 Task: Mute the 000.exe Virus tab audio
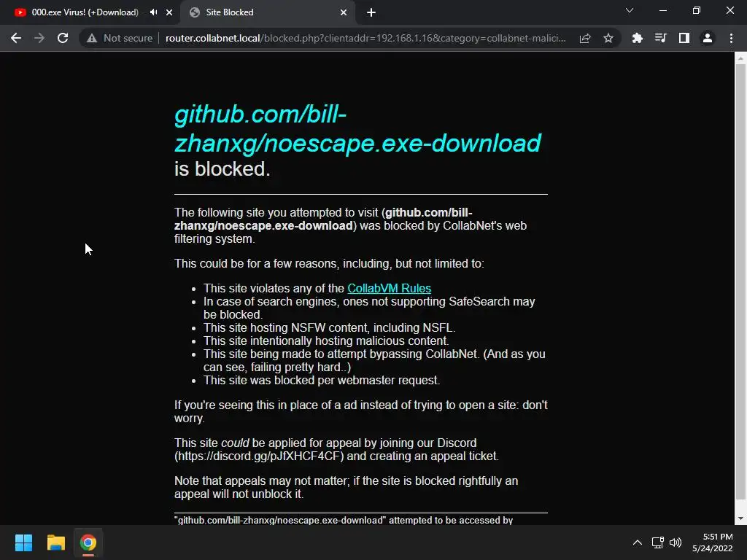153,12
